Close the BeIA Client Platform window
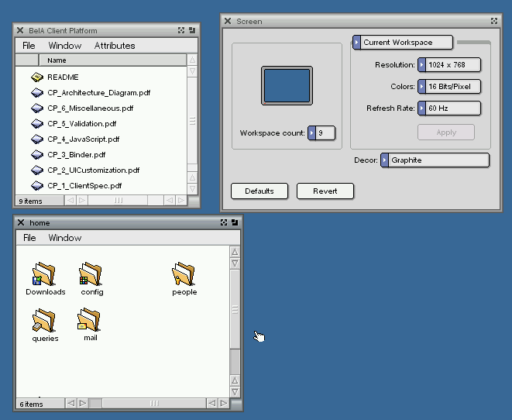Image resolution: width=512 pixels, height=420 pixels. coord(20,30)
